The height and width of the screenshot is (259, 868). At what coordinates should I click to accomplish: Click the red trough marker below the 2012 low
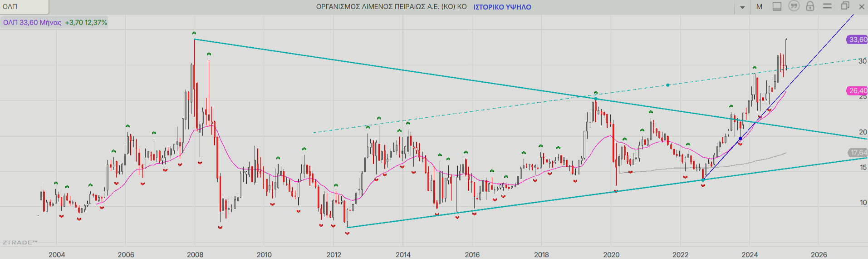pyautogui.click(x=347, y=233)
